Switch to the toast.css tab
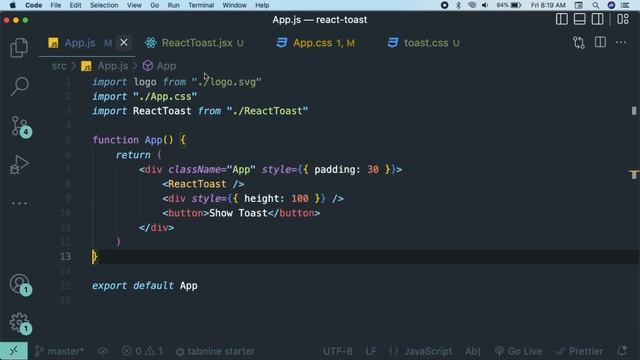Screen dimensions: 640x360 coord(424,43)
